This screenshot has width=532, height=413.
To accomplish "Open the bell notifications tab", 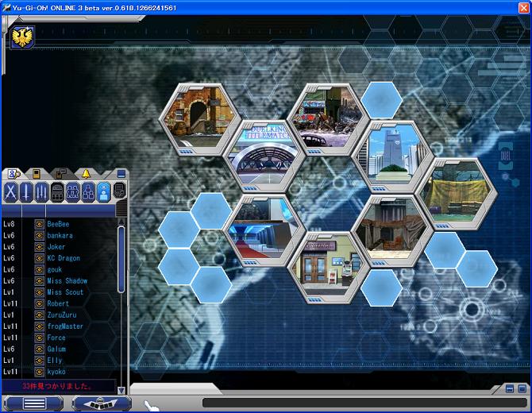I will (87, 174).
